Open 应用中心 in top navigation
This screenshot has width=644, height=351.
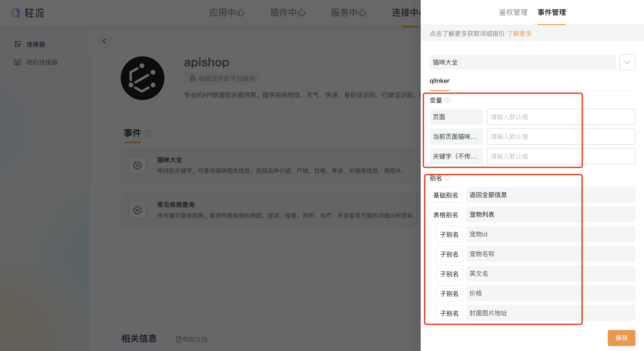[x=227, y=13]
